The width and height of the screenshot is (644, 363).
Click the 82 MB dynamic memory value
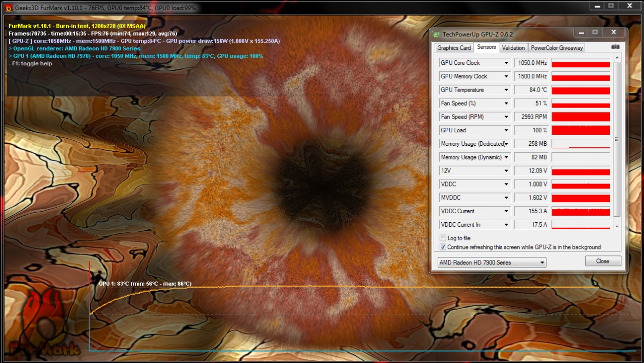pyautogui.click(x=531, y=157)
